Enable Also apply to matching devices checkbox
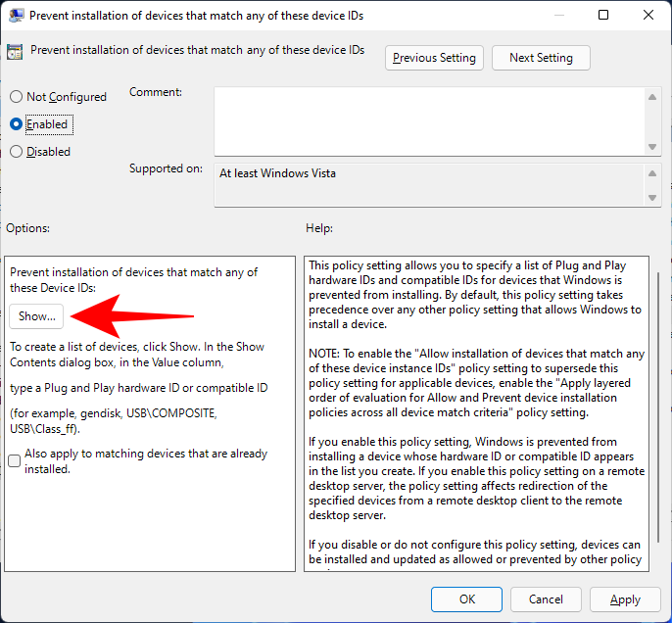The width and height of the screenshot is (672, 623). [15, 461]
